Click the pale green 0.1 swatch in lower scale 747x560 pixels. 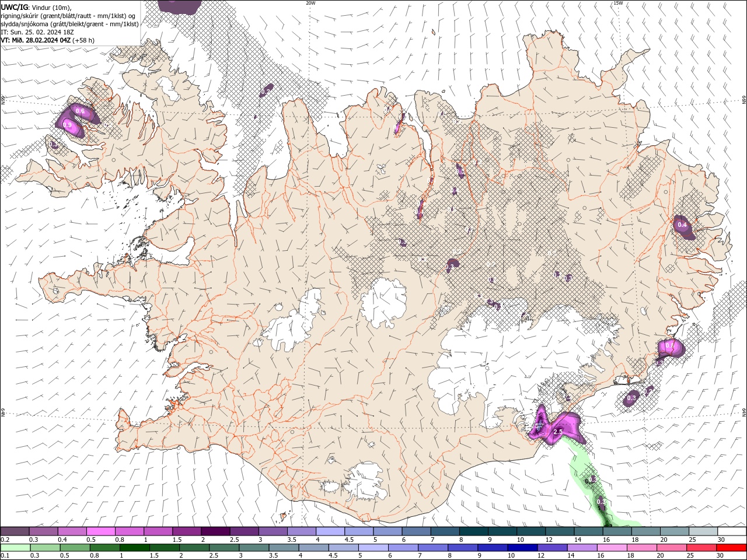pyautogui.click(x=15, y=548)
